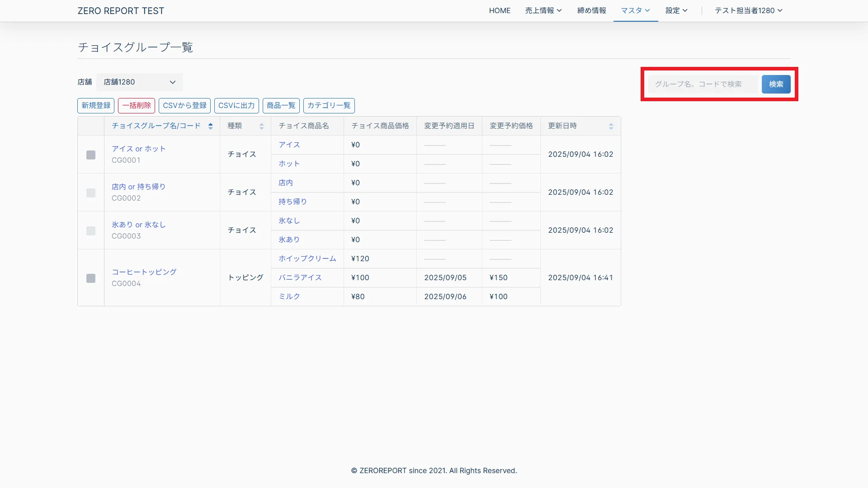Open the テスト担当者1280 user menu
Screen dimensions: 868x488
pos(748,10)
